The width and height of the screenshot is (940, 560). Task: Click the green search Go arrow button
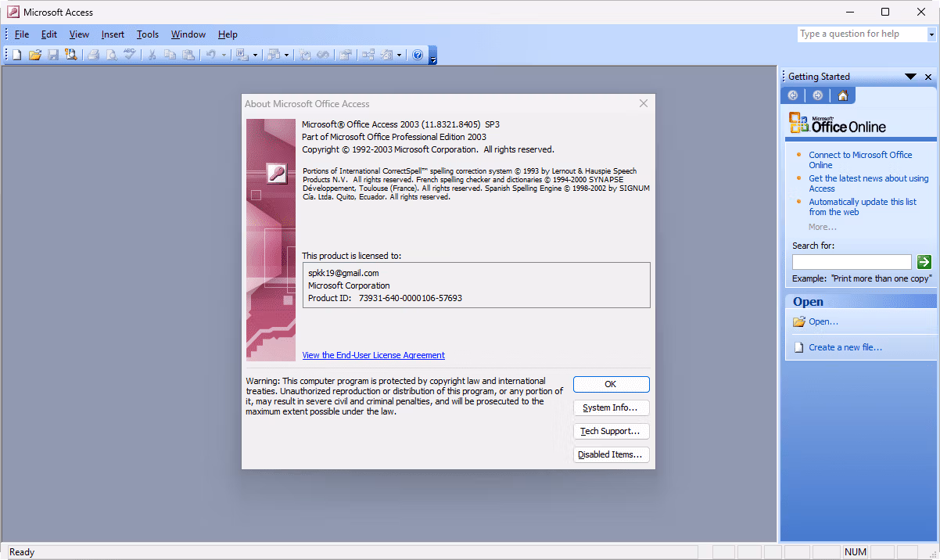click(924, 262)
